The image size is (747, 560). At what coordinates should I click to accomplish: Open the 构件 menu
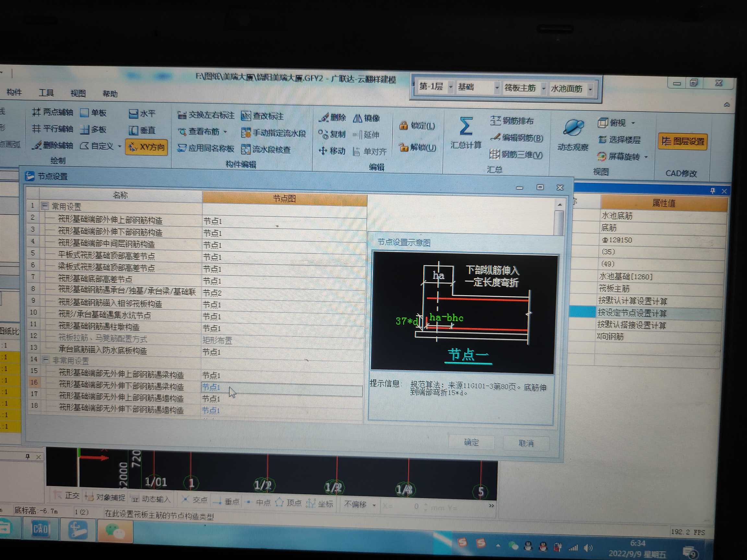click(14, 92)
